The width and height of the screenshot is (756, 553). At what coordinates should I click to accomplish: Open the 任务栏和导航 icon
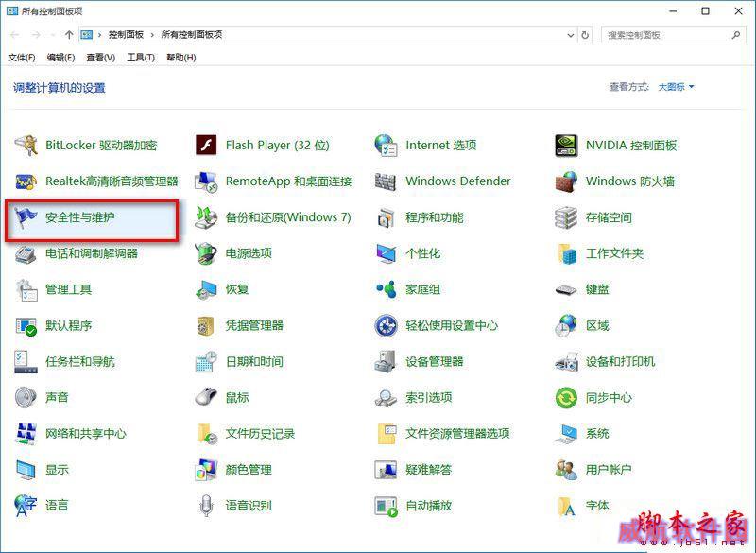(x=26, y=362)
